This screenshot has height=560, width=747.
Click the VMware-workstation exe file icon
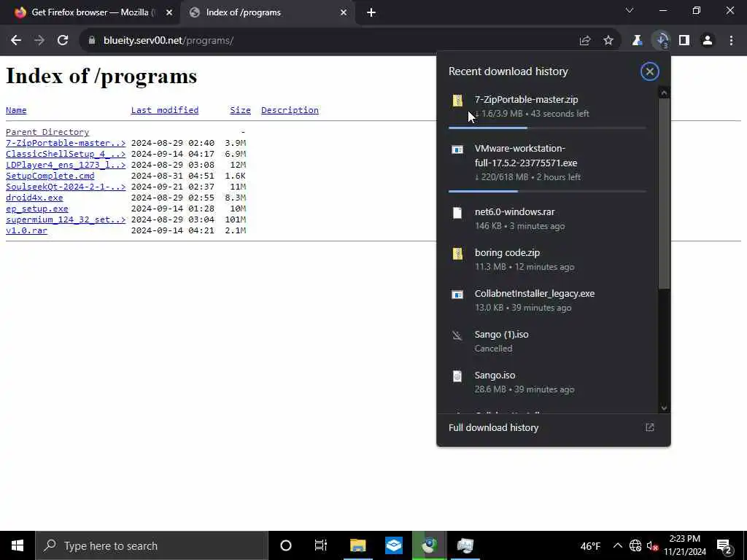click(457, 149)
